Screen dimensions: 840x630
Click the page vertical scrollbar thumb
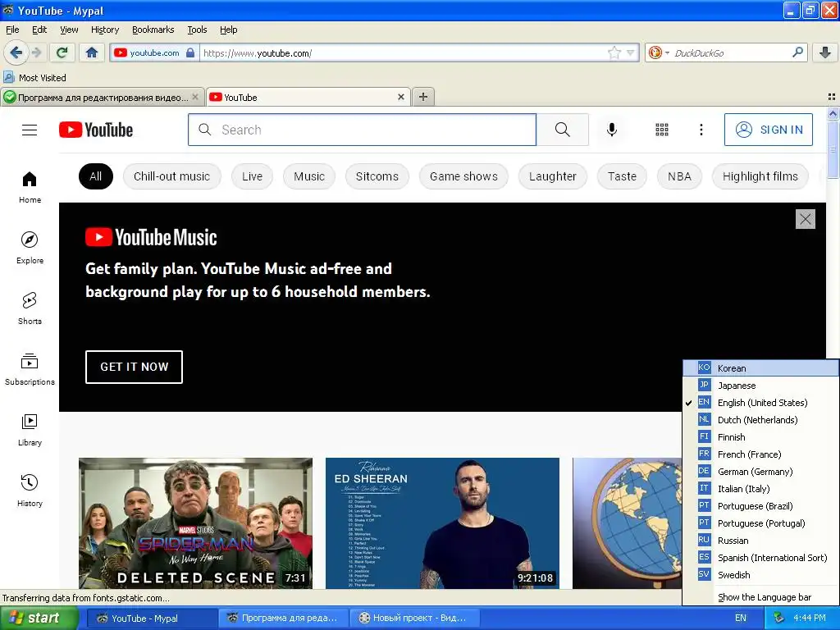click(833, 150)
